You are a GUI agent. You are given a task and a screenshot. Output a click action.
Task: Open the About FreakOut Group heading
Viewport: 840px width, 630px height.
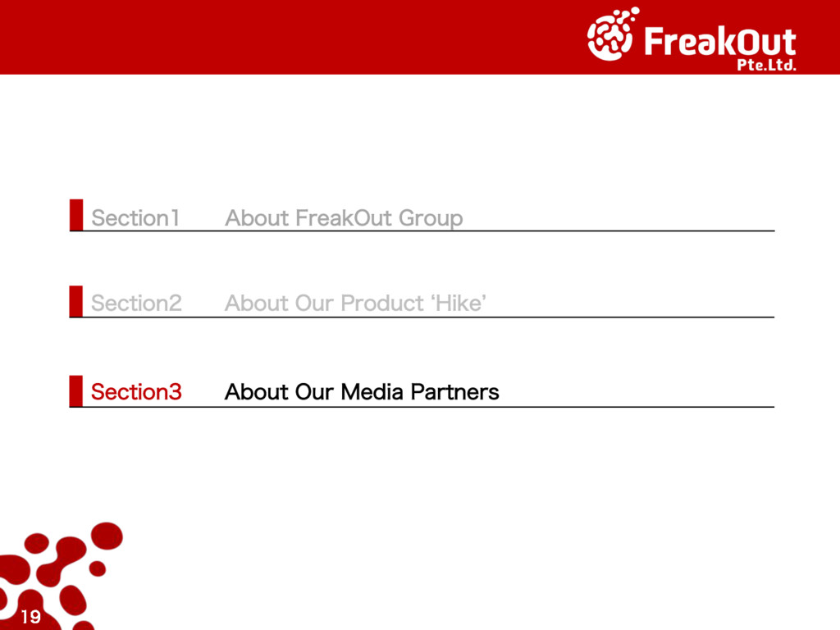[344, 218]
